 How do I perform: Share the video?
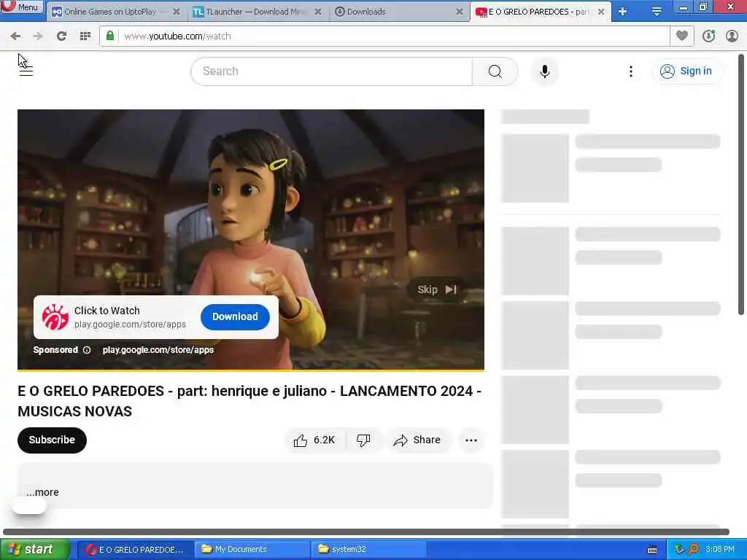click(x=417, y=440)
